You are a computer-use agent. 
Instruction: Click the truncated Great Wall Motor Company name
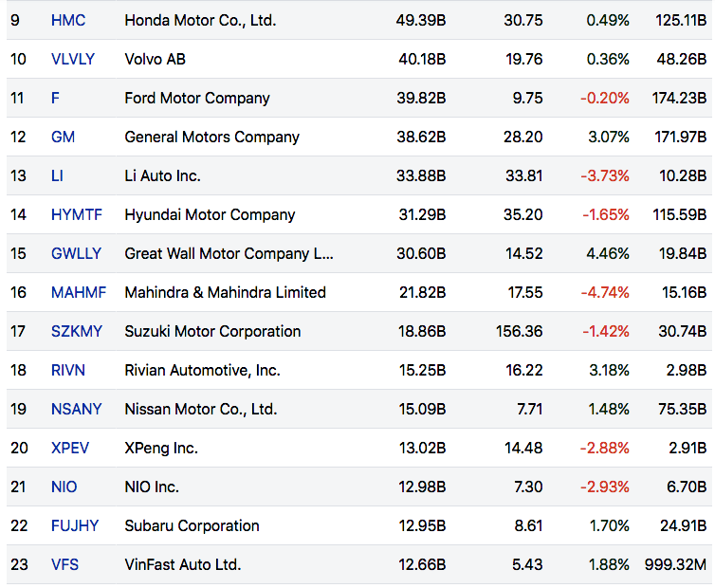pos(229,253)
